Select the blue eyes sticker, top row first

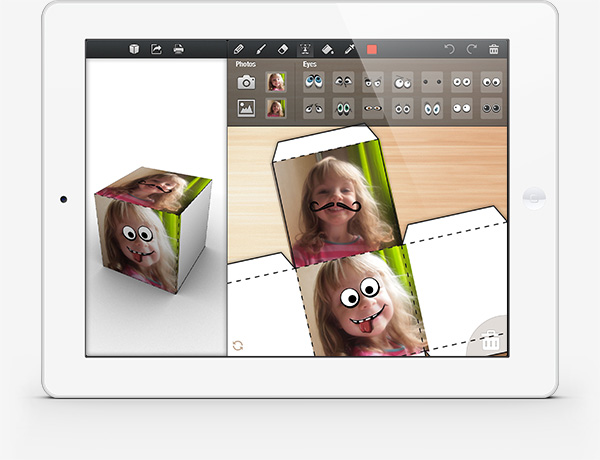click(314, 82)
